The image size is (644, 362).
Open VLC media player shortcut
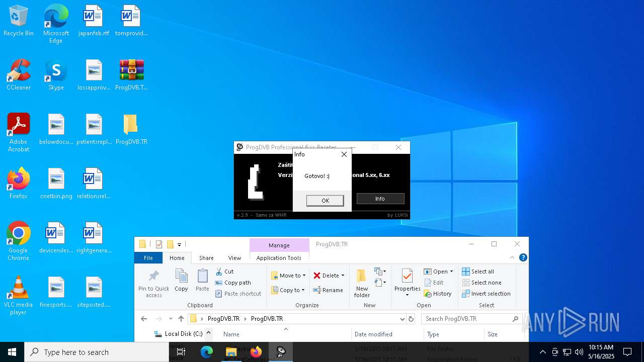(x=19, y=296)
